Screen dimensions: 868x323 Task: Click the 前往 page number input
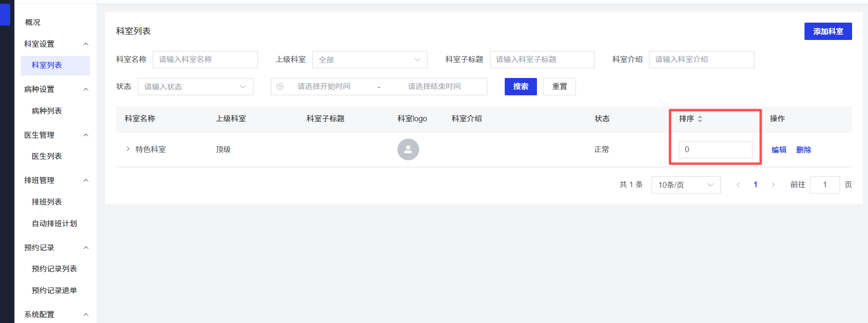point(825,185)
